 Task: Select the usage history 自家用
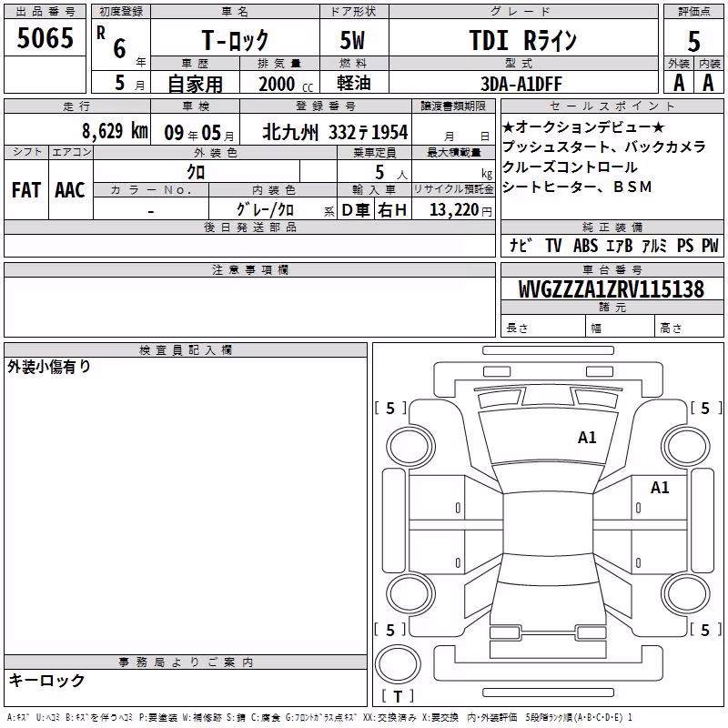point(195,84)
